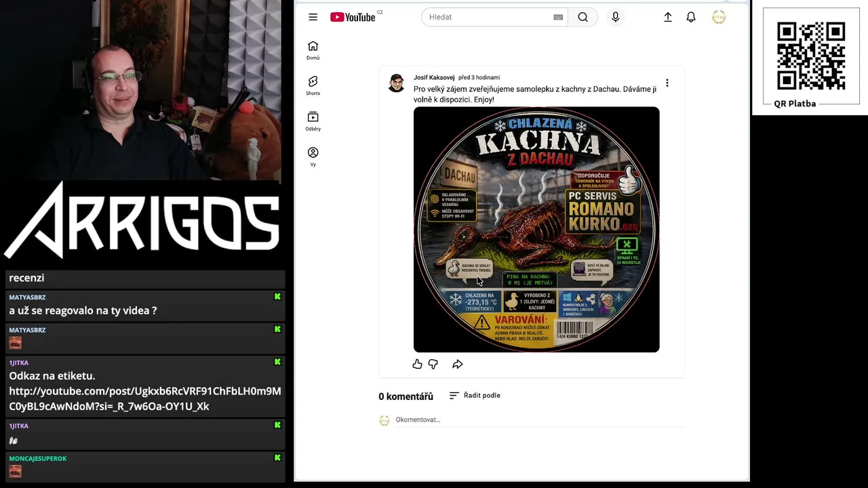Start voice search with the microphone
The image size is (868, 488).
[x=615, y=17]
